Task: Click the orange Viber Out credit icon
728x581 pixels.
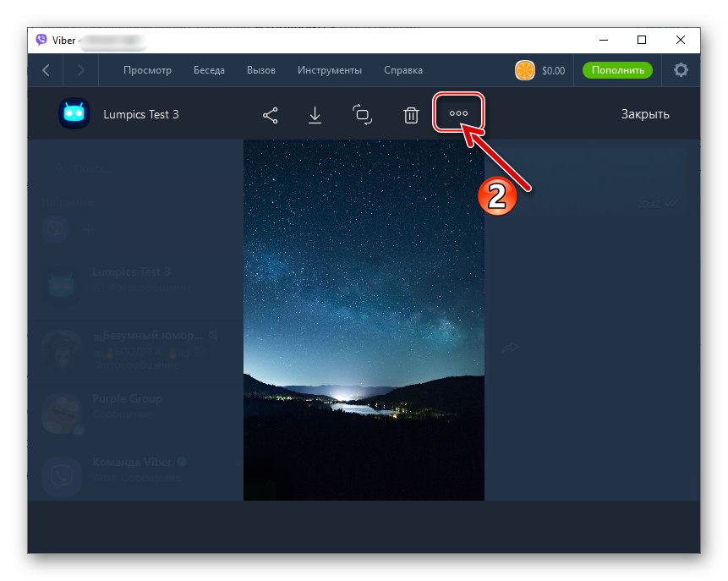Action: [524, 70]
